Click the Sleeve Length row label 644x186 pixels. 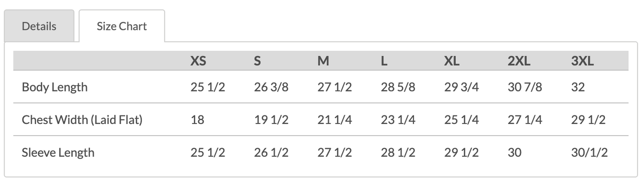58,153
